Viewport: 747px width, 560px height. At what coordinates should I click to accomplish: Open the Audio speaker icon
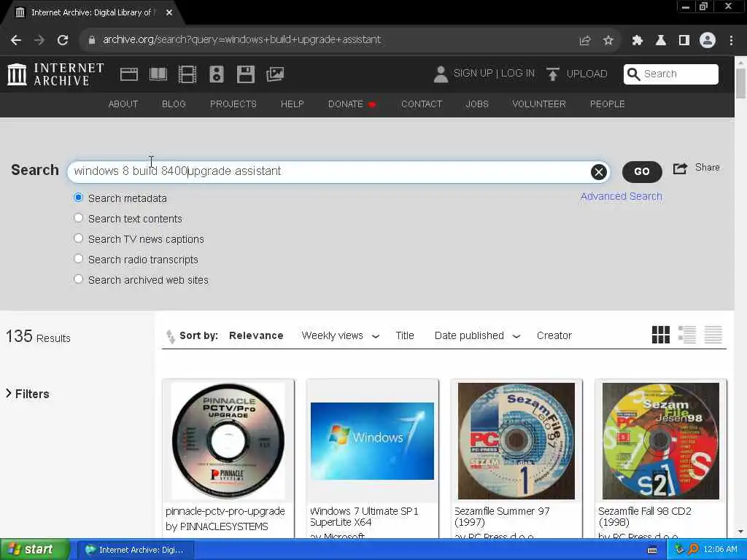[216, 74]
